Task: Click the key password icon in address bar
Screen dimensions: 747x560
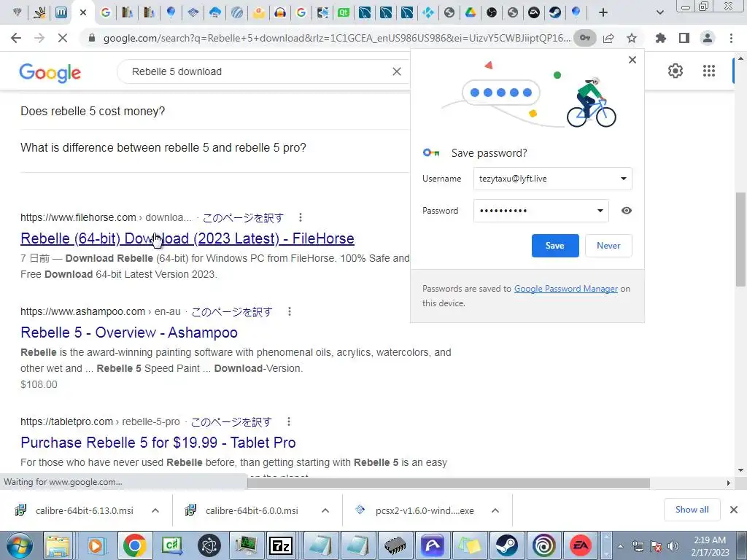Action: point(584,38)
